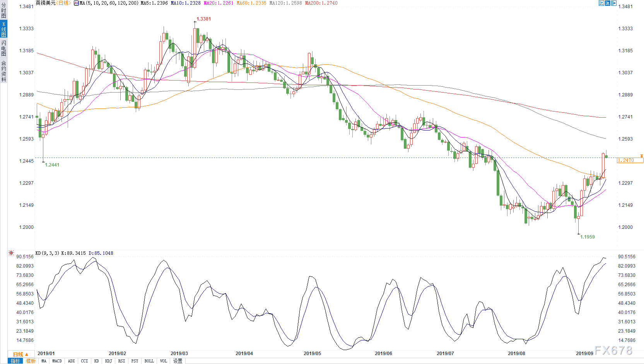Click the 1.3481 left axis price label
The image size is (644, 364).
[26, 7]
